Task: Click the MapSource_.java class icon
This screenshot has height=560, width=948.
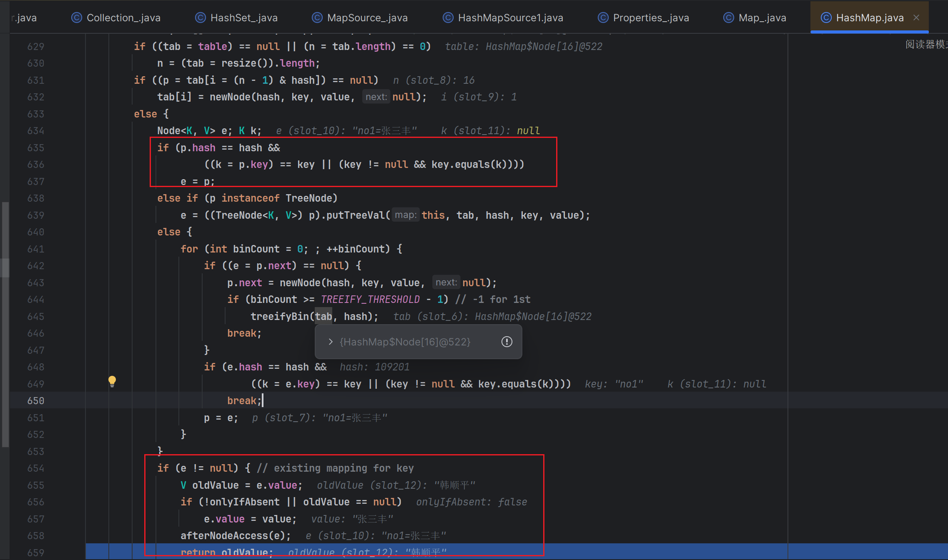Action: click(317, 18)
